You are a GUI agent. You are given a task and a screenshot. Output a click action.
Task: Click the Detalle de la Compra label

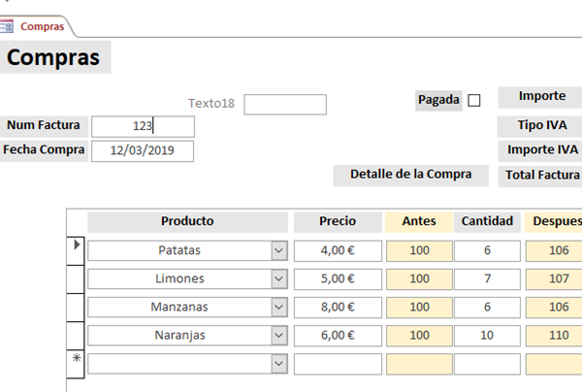[410, 175]
